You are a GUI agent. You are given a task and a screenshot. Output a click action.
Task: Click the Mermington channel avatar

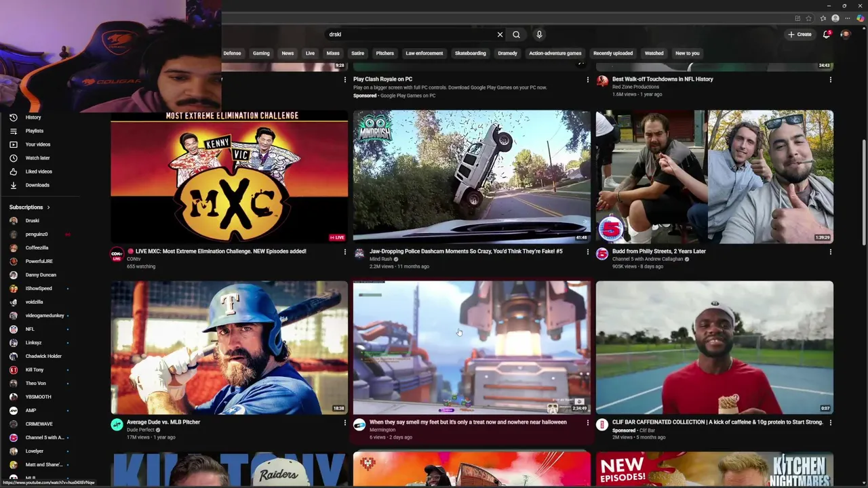(x=359, y=425)
